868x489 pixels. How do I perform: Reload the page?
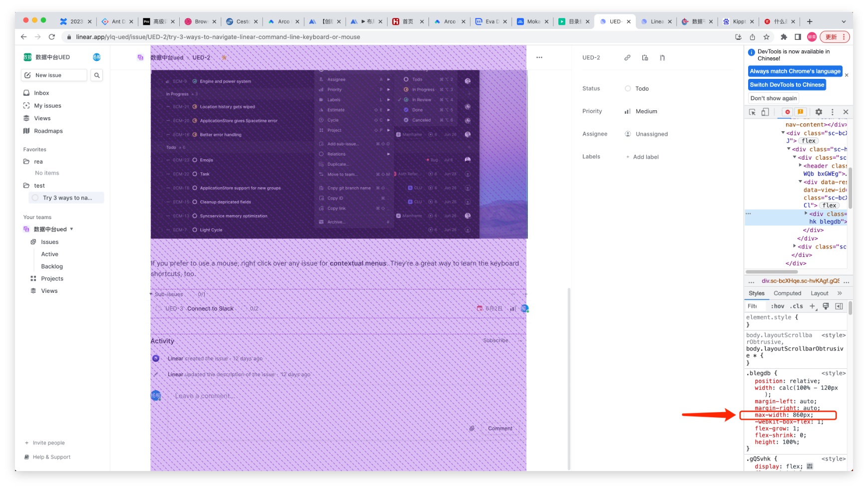pyautogui.click(x=51, y=37)
